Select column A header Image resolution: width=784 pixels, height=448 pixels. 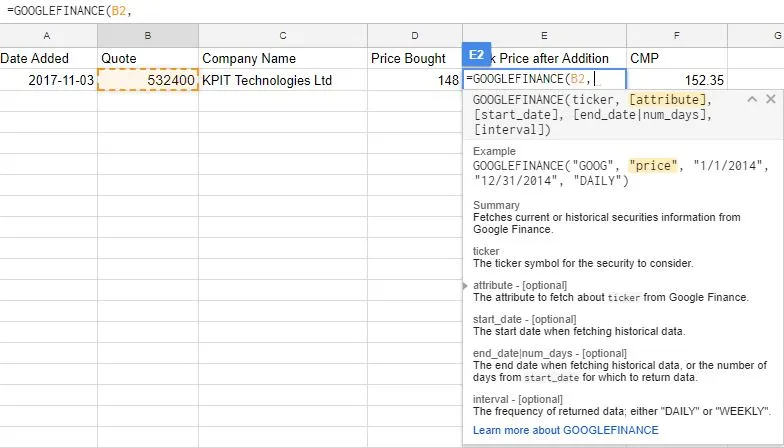[x=48, y=36]
